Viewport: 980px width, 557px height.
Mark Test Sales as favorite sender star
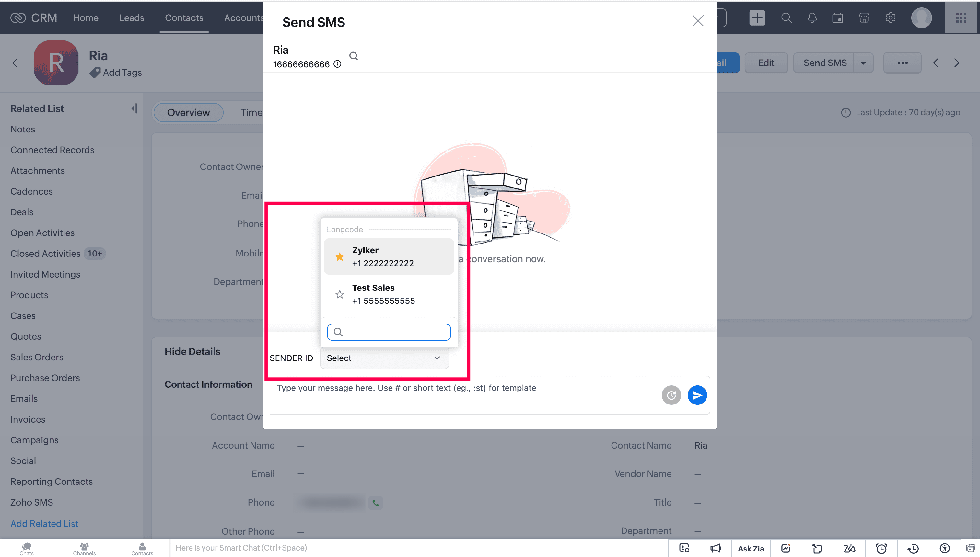(340, 294)
